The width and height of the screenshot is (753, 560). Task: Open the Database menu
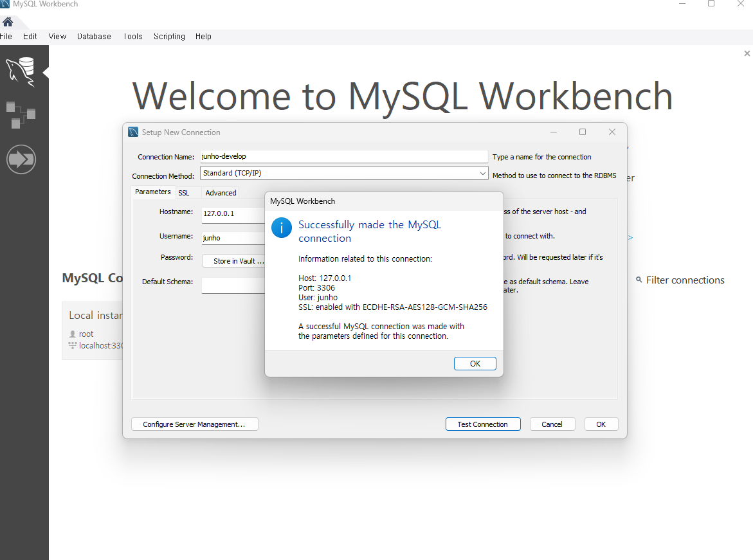point(94,37)
